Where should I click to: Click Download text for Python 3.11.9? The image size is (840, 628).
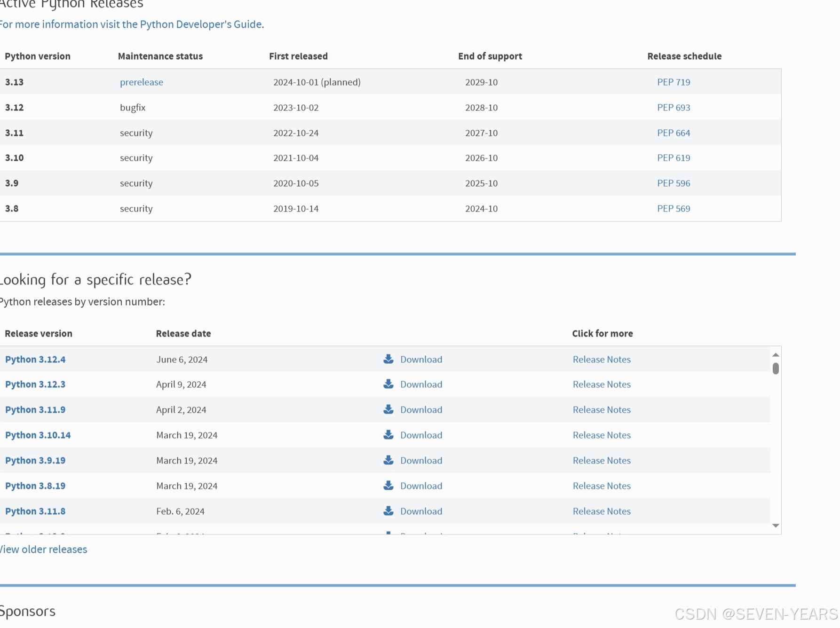coord(421,409)
